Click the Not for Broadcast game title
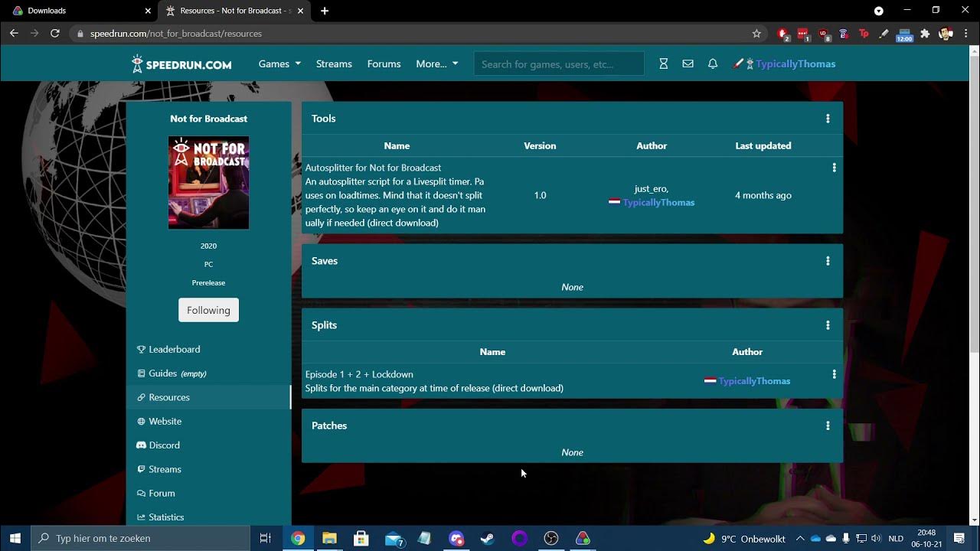Viewport: 980px width, 551px height. [208, 119]
